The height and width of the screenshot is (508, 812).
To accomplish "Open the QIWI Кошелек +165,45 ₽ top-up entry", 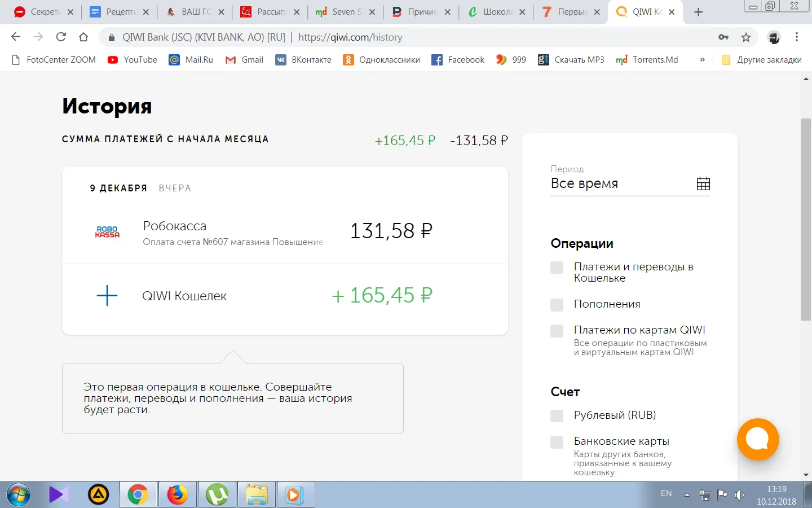I will pyautogui.click(x=285, y=296).
